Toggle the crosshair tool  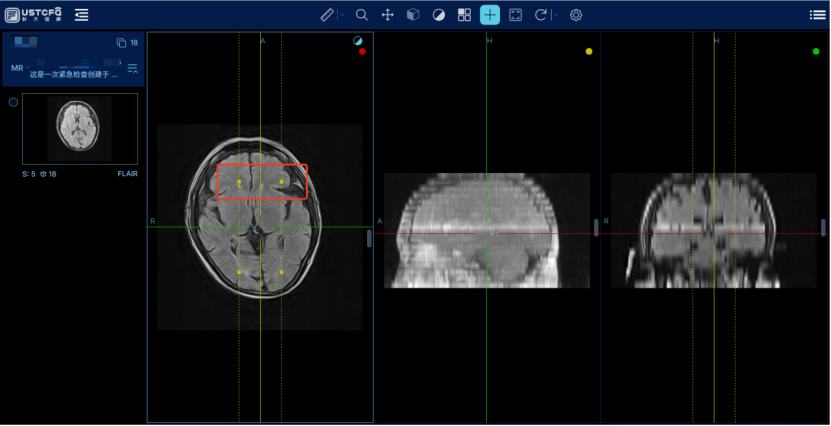(x=490, y=15)
